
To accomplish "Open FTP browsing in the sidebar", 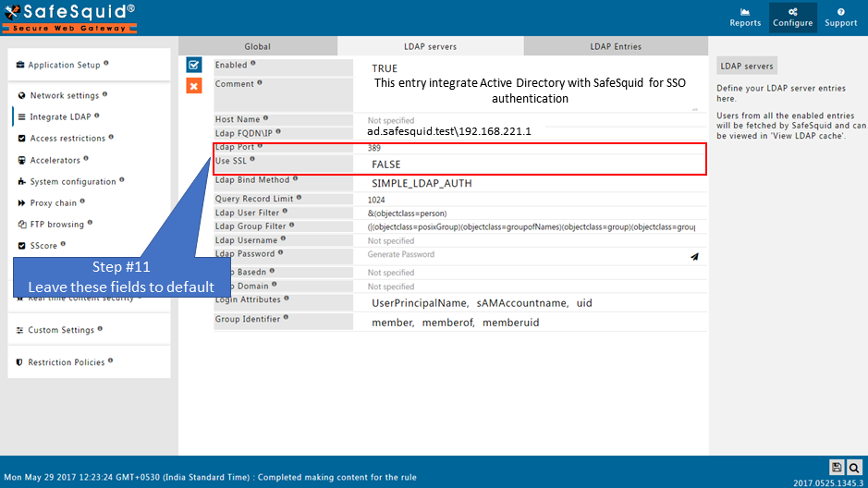I will (x=57, y=224).
